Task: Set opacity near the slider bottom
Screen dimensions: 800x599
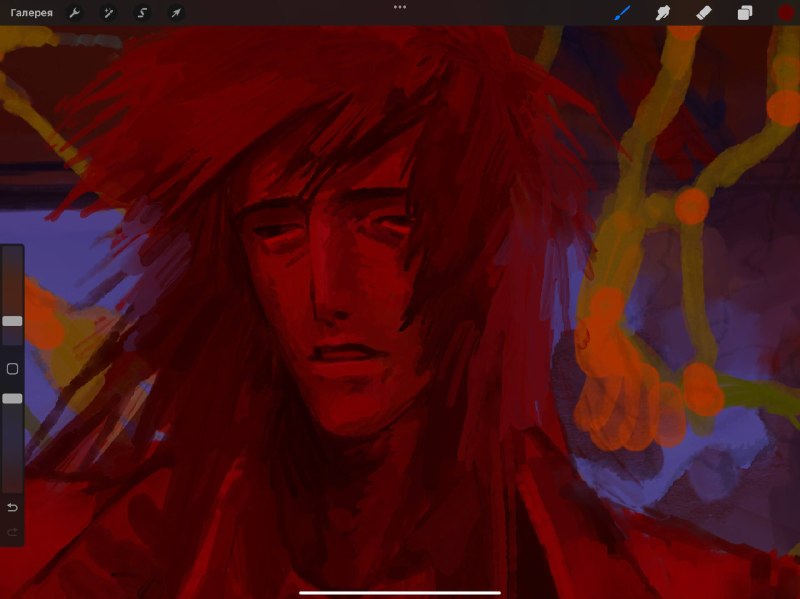Action: tap(12, 482)
